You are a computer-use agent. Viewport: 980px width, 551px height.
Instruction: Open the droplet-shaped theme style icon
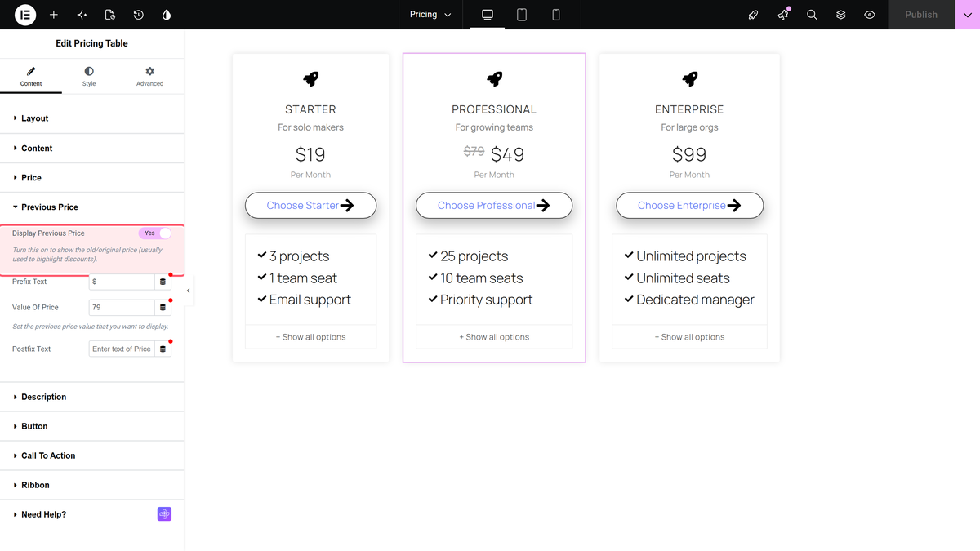[x=167, y=15]
